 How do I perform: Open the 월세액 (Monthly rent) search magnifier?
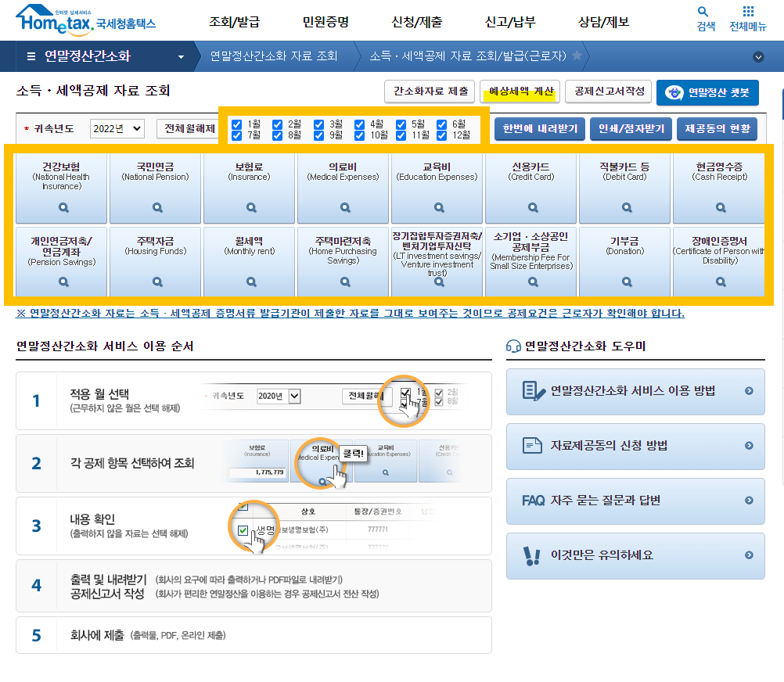(249, 281)
